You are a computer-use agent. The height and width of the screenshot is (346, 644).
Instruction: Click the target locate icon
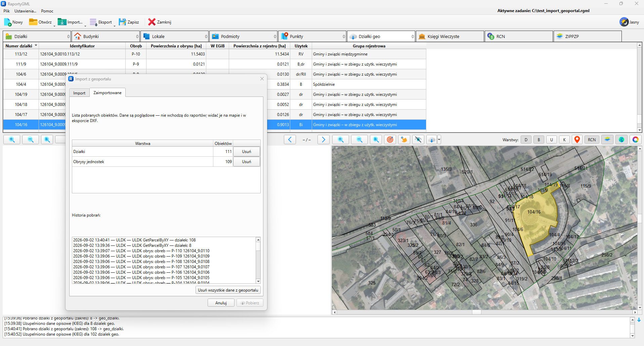(x=390, y=140)
